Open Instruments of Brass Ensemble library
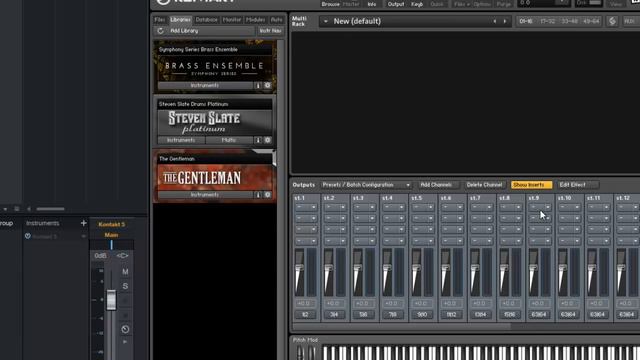 pyautogui.click(x=205, y=86)
